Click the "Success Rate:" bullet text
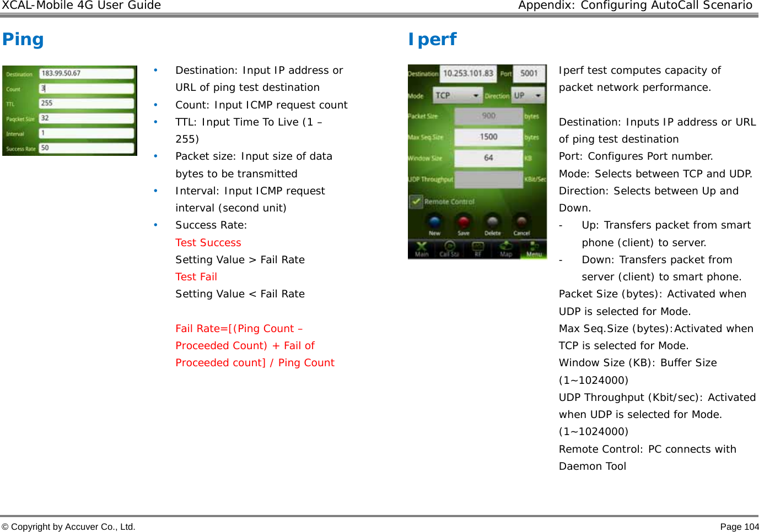This screenshot has height=532, width=759. (211, 225)
